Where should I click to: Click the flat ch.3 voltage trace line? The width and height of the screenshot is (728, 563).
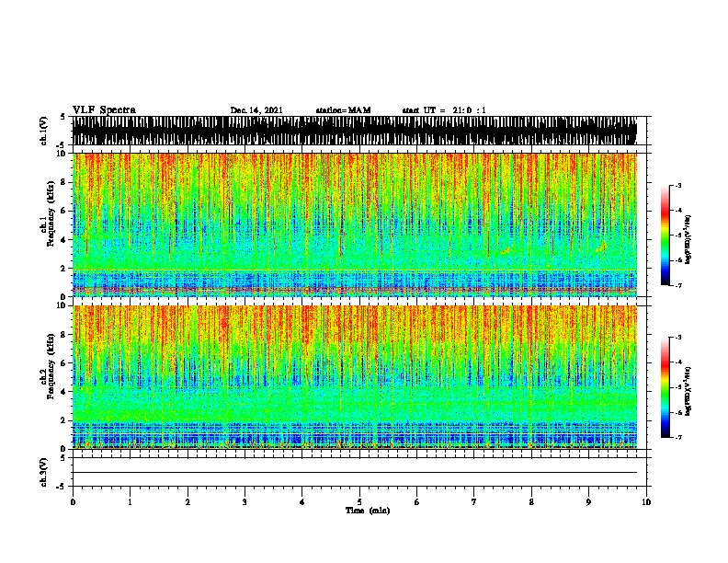pyautogui.click(x=354, y=473)
